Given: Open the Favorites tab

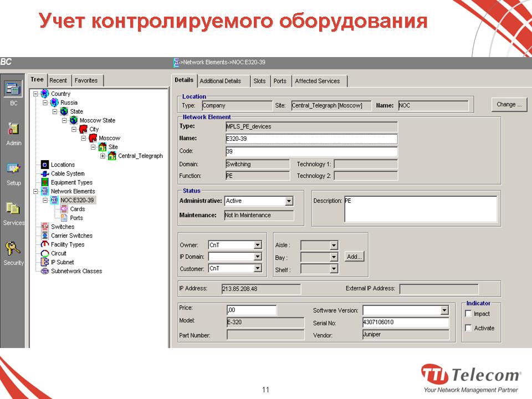Looking at the screenshot, I should [x=86, y=80].
